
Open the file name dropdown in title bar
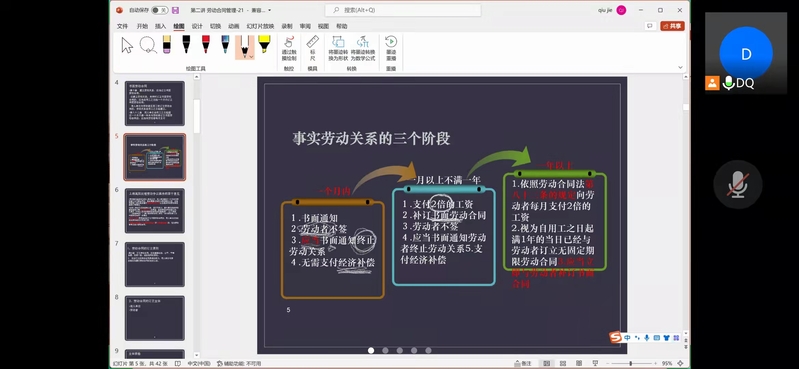[270, 10]
